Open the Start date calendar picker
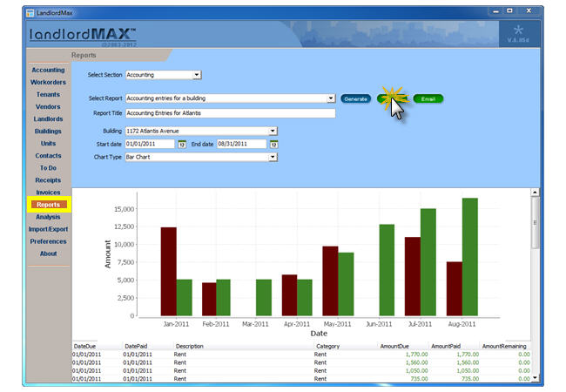566x392 pixels. [x=182, y=145]
